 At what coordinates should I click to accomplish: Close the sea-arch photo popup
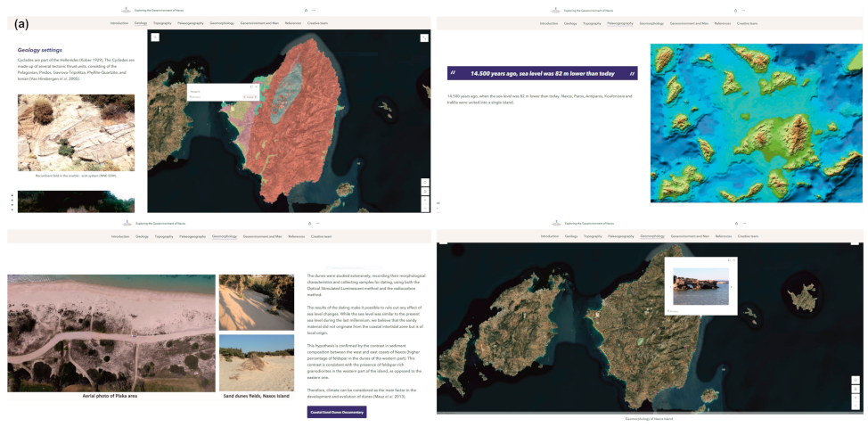tap(733, 259)
